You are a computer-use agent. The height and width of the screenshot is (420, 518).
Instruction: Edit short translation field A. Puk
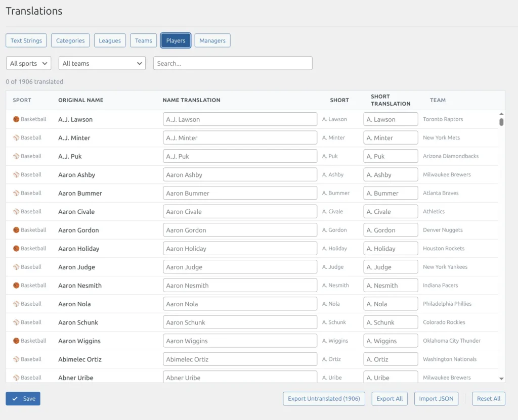391,156
